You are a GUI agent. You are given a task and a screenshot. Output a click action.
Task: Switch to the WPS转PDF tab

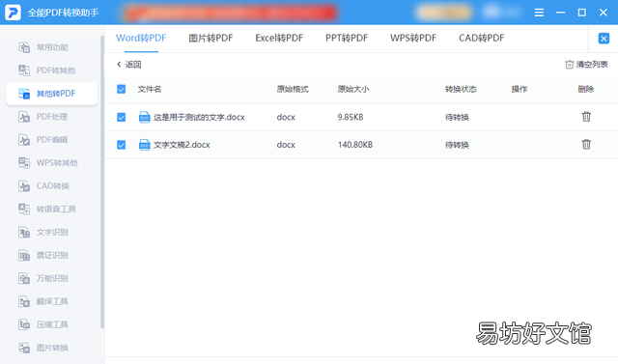click(x=413, y=39)
